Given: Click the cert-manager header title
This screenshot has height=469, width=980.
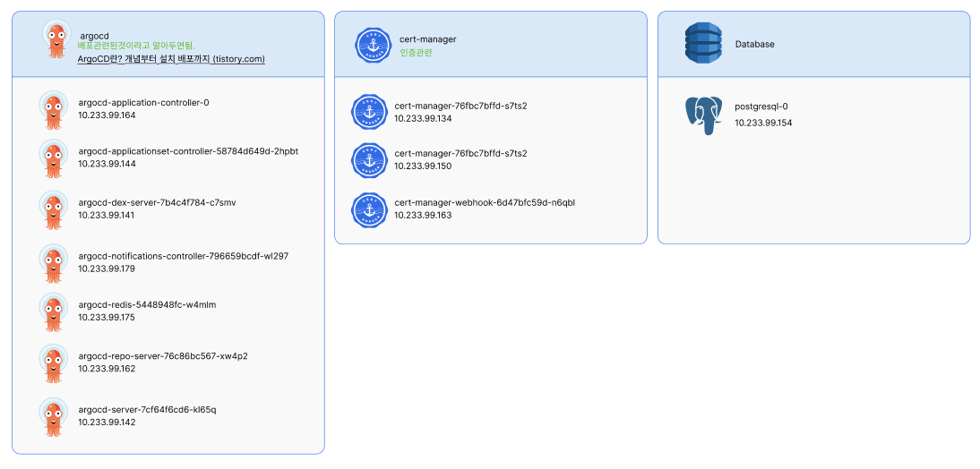Looking at the screenshot, I should 428,38.
